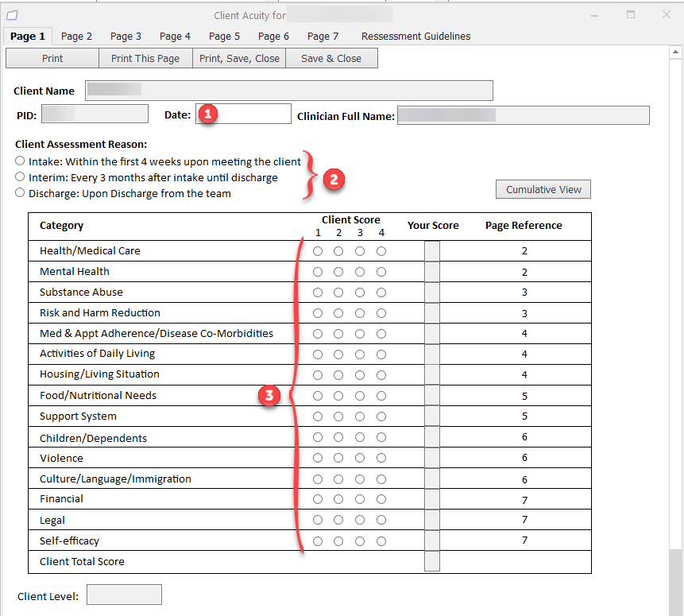Score Mental Health as 1
The width and height of the screenshot is (684, 616).
tap(318, 271)
